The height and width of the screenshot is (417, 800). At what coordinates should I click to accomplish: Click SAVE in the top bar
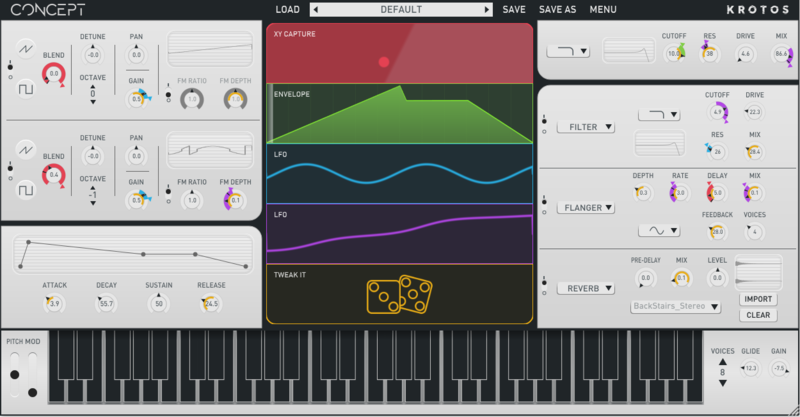[x=514, y=9]
